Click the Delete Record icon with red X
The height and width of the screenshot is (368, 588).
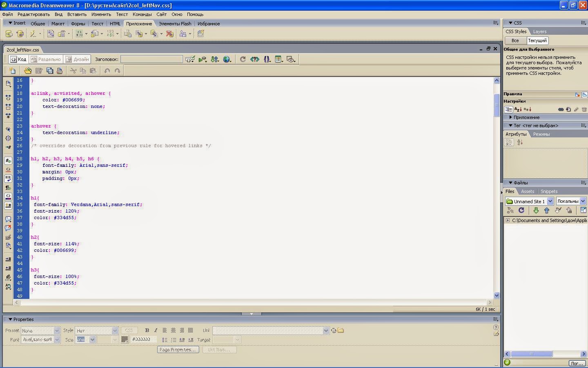[170, 34]
